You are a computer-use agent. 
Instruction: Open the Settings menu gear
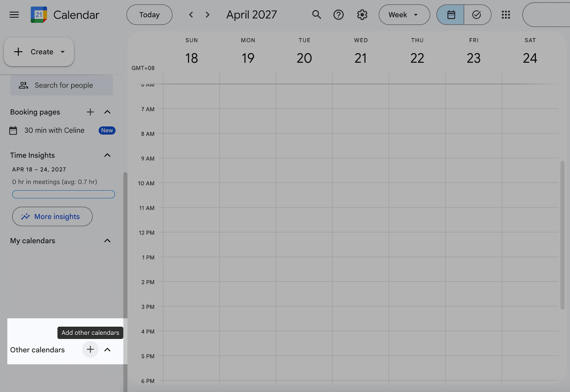point(362,15)
